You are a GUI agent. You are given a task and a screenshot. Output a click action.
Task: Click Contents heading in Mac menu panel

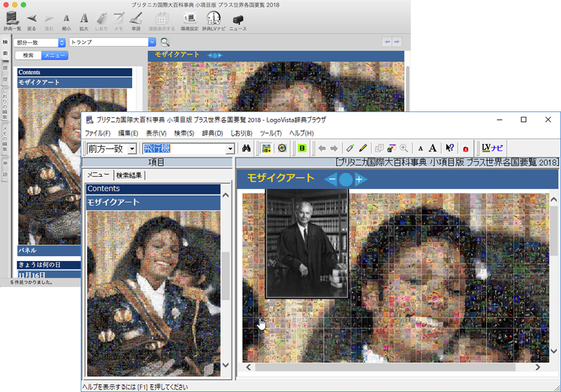(x=74, y=72)
